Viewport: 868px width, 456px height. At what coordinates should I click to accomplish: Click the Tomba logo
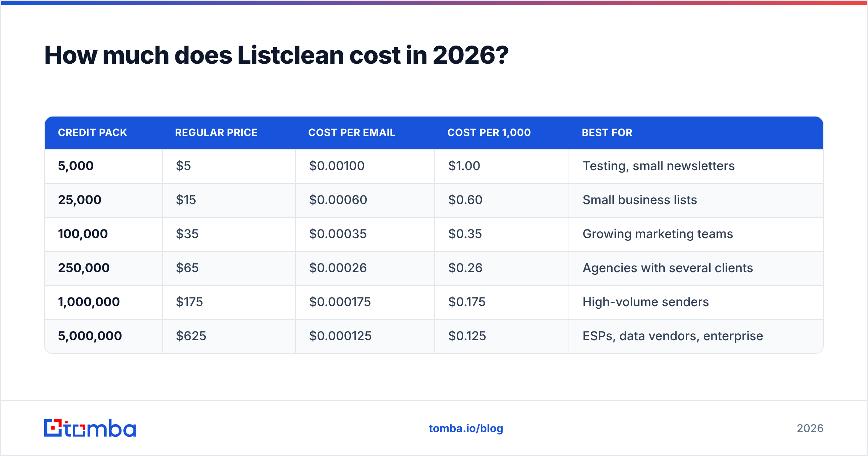point(90,428)
